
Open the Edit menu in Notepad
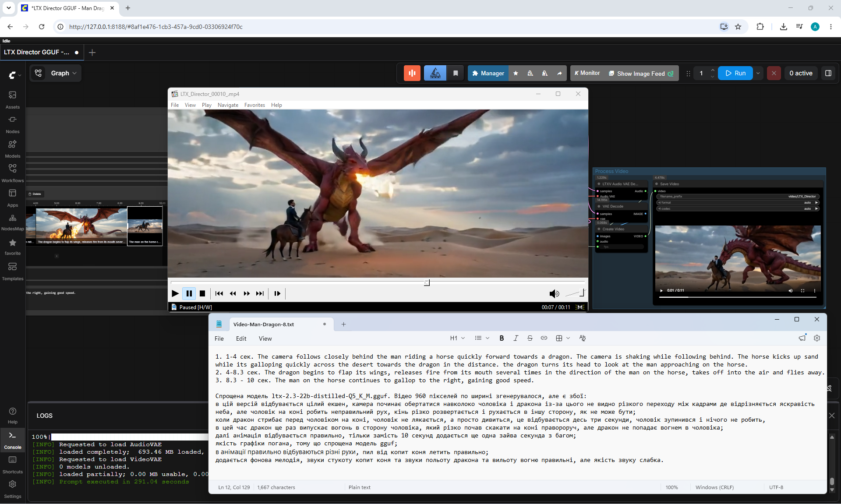(x=241, y=338)
